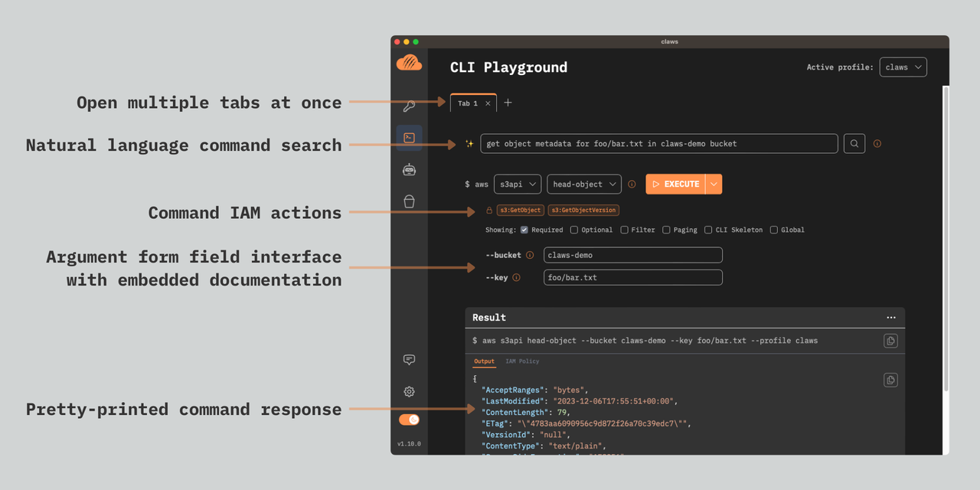Click the claws cloud logo in sidebar

point(409,63)
